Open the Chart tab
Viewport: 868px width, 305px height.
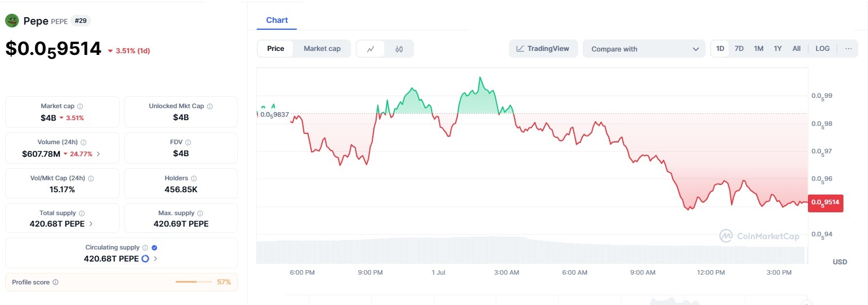[277, 20]
